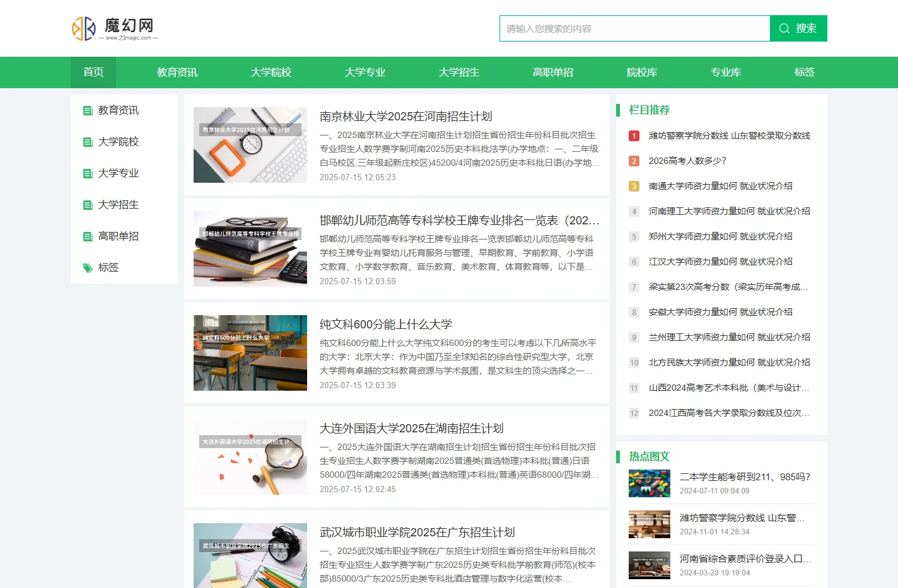Click the list icon beside 大学招生 sidebar

tap(88, 205)
